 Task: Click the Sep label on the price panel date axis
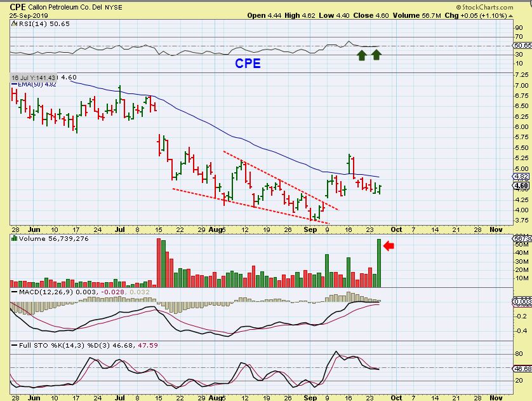click(310, 229)
